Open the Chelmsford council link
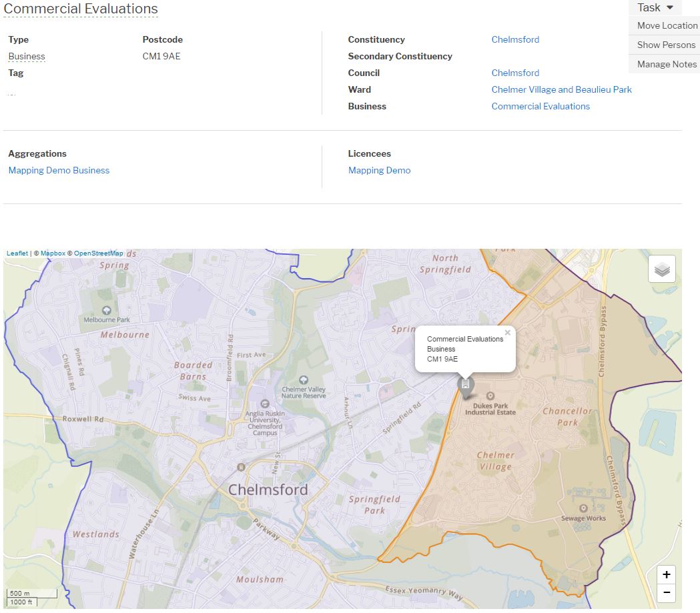This screenshot has height=613, width=700. click(x=515, y=73)
